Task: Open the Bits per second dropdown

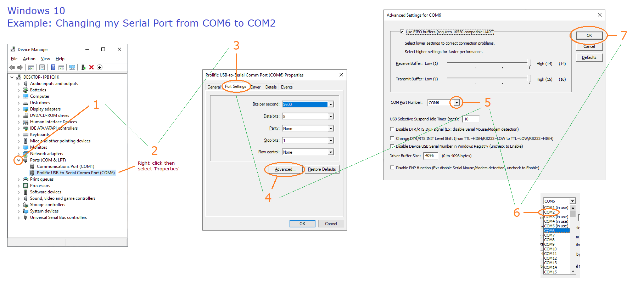Action: pyautogui.click(x=331, y=104)
